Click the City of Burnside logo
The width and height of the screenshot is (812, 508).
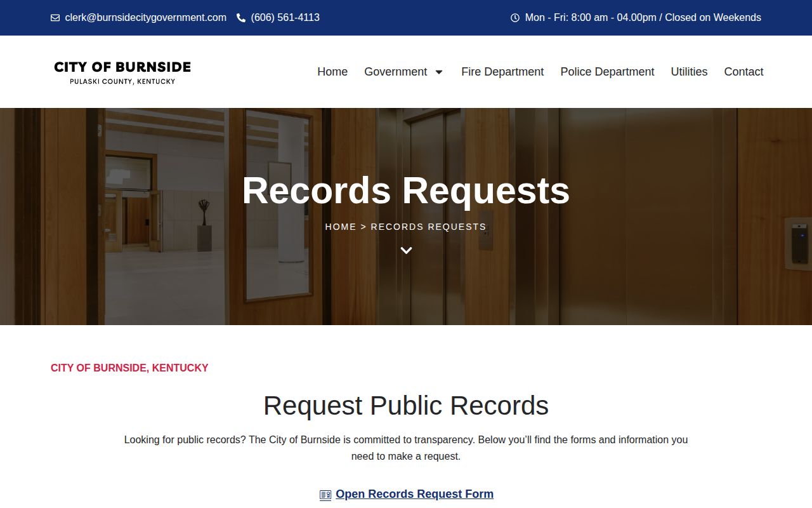[122, 72]
